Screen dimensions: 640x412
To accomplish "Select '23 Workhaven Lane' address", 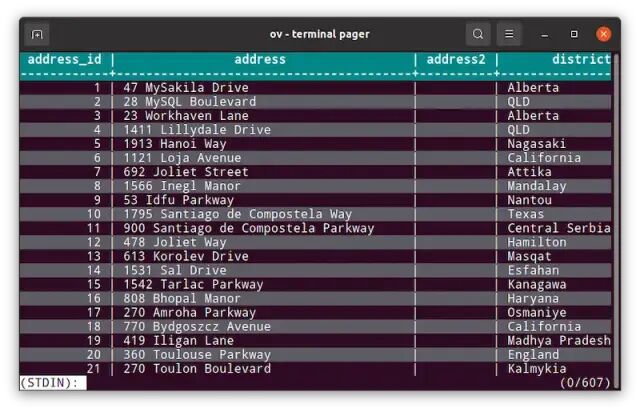I will (x=186, y=116).
